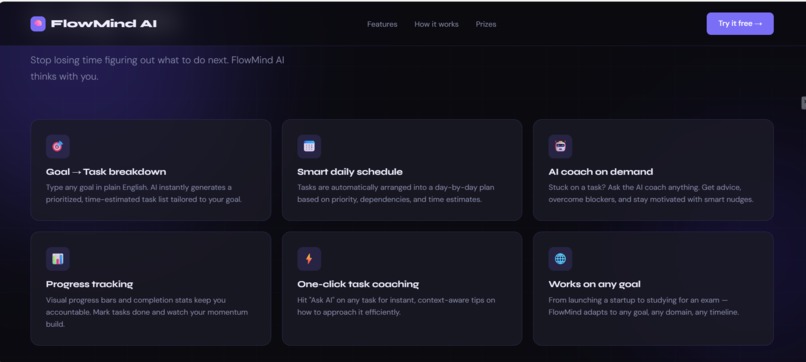Click the small side panel handle at right edge

coord(803,103)
